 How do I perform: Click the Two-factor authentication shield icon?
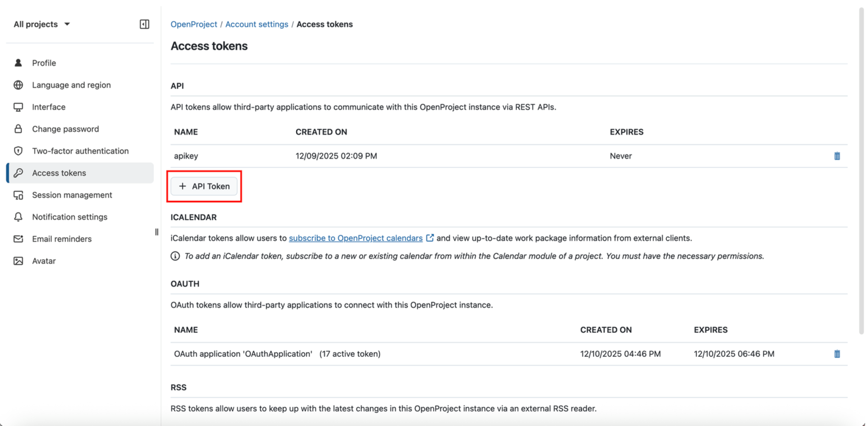[18, 151]
